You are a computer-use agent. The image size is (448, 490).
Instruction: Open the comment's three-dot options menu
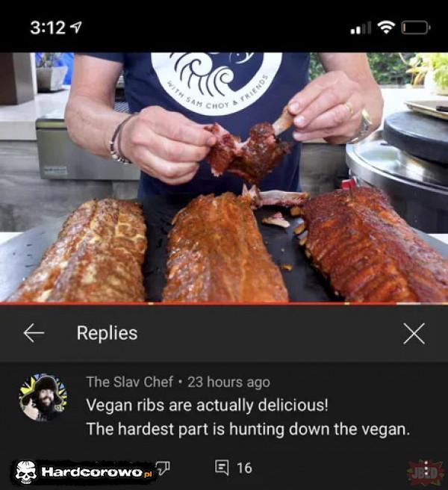point(426,468)
